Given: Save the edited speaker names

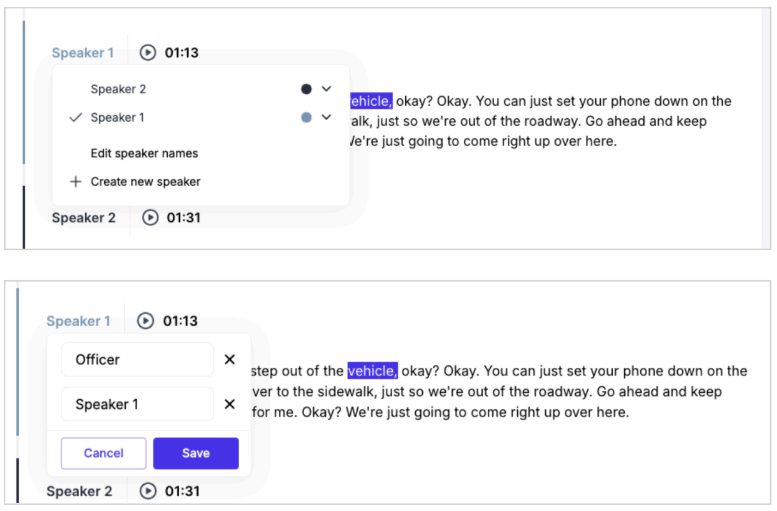Looking at the screenshot, I should pyautogui.click(x=196, y=453).
